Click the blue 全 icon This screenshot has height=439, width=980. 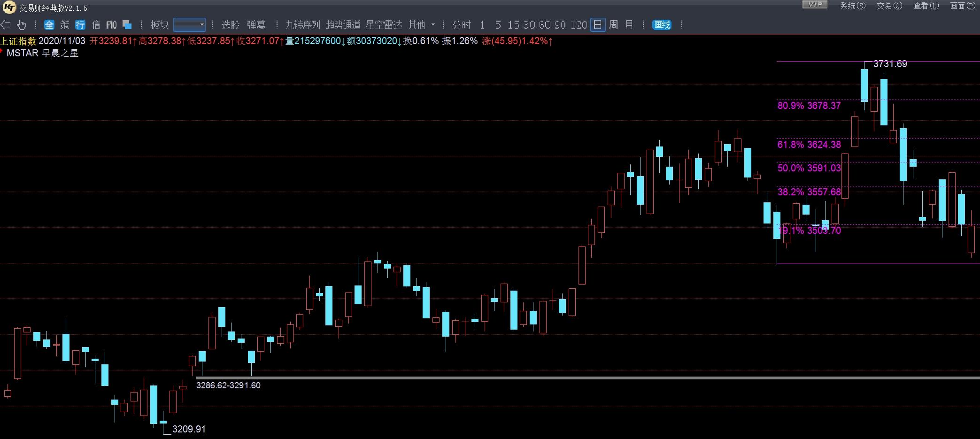point(49,24)
